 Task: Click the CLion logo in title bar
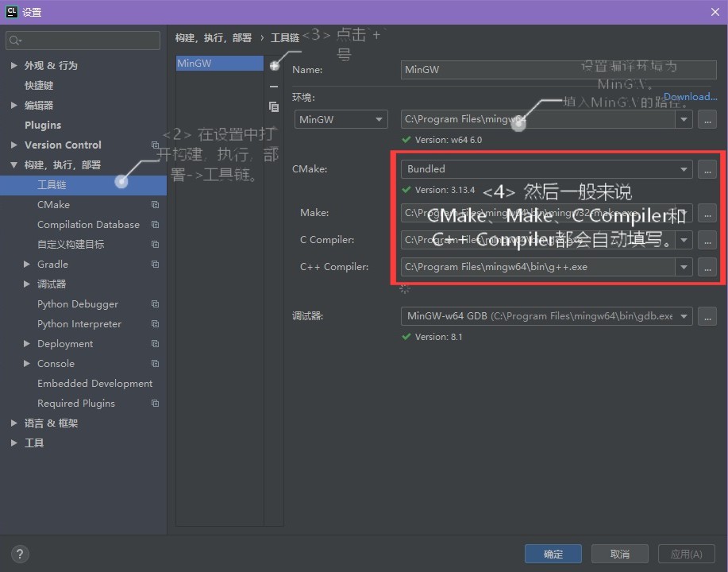pos(11,12)
